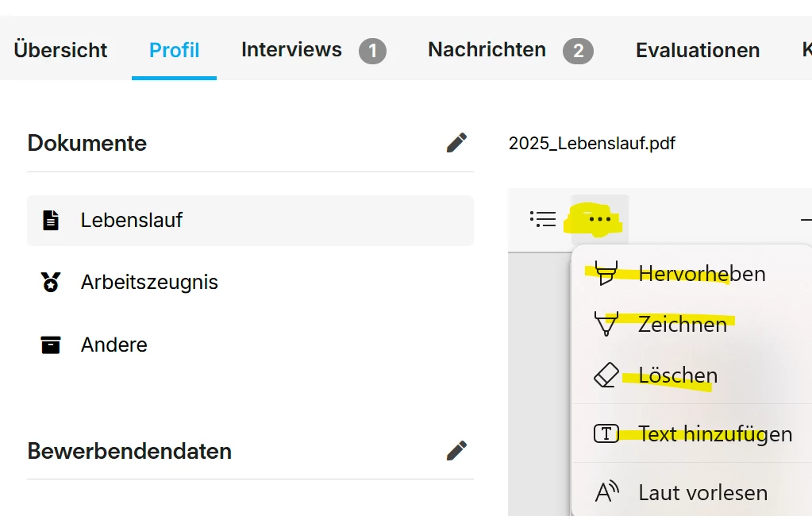Open the three-dots more tools menu
Viewport: 812px width, 516px height.
(600, 219)
